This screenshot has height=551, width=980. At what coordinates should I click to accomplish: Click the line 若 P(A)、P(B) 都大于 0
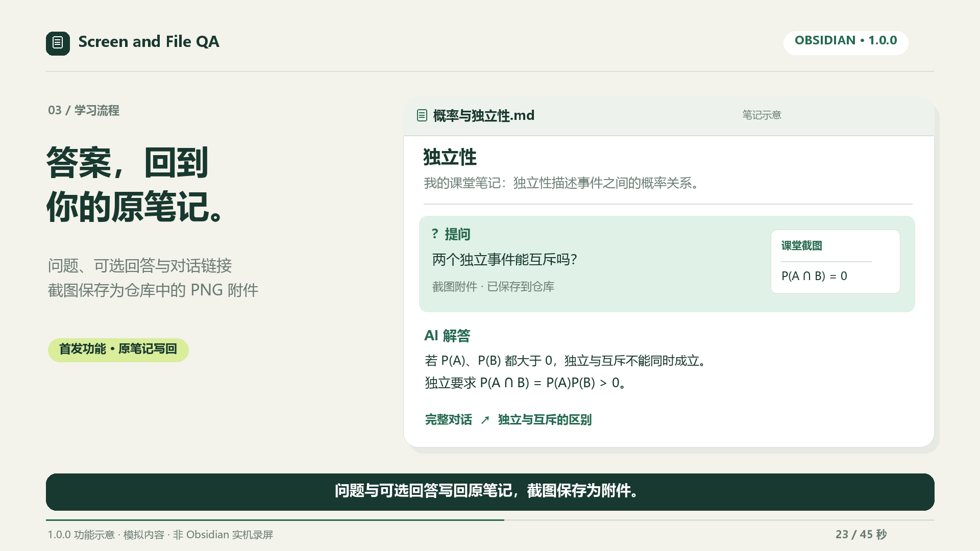pyautogui.click(x=566, y=361)
